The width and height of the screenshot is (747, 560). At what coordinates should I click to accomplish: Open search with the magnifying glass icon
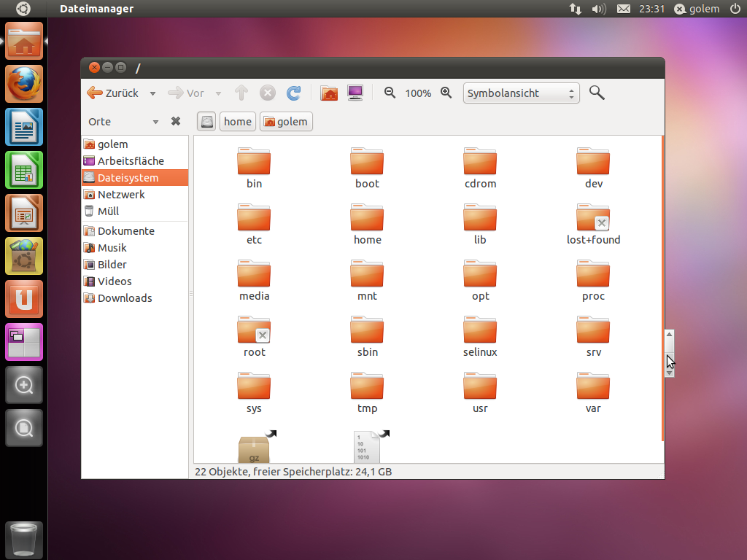click(597, 93)
